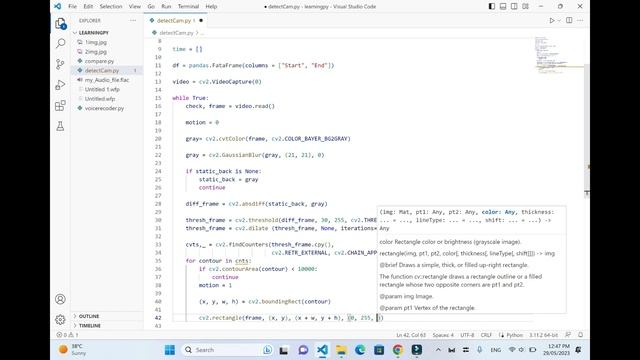This screenshot has width=640, height=360.
Task: Open File Explorer from taskbar
Action: pyautogui.click(x=341, y=350)
